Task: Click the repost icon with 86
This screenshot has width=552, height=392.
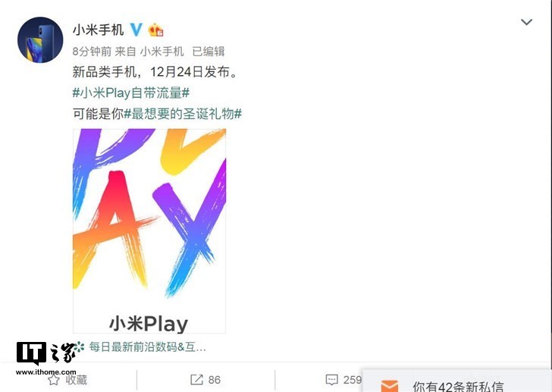Action: coord(196,380)
